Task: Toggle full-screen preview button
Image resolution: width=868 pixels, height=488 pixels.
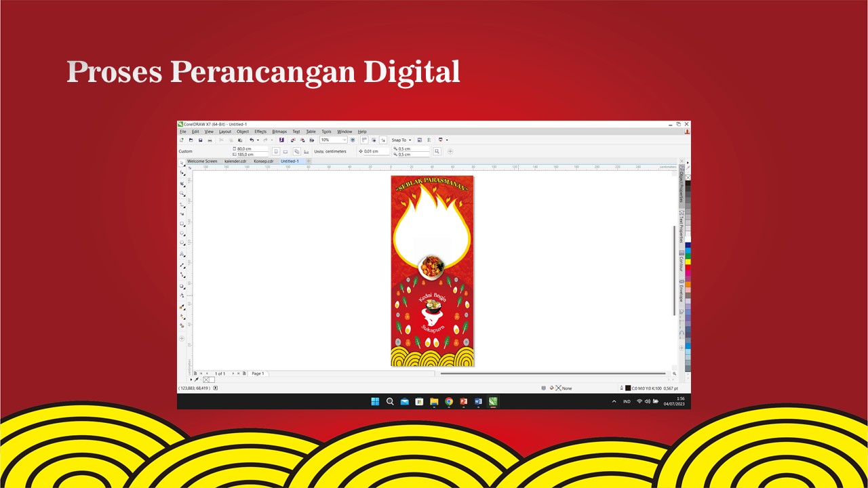Action: tap(353, 140)
